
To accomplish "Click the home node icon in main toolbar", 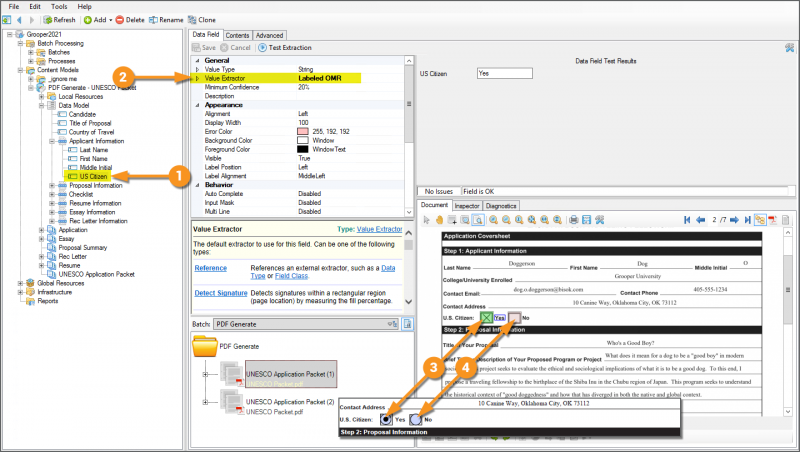I will [7, 20].
